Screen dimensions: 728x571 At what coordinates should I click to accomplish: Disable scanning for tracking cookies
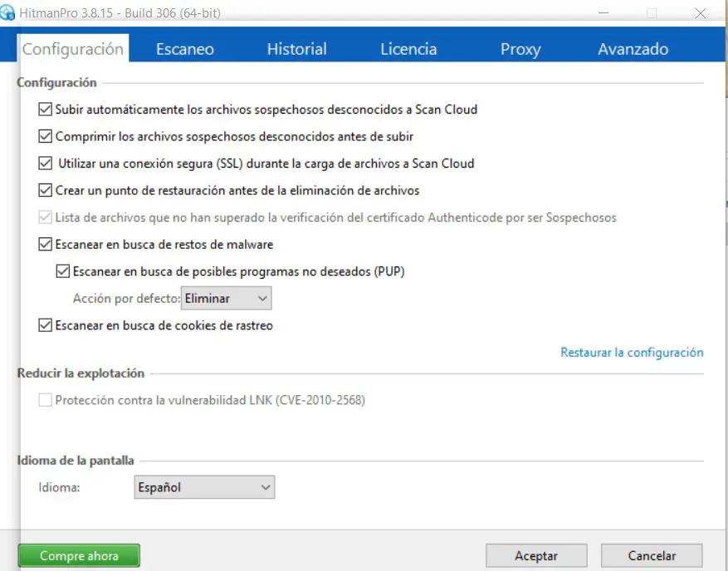click(46, 325)
